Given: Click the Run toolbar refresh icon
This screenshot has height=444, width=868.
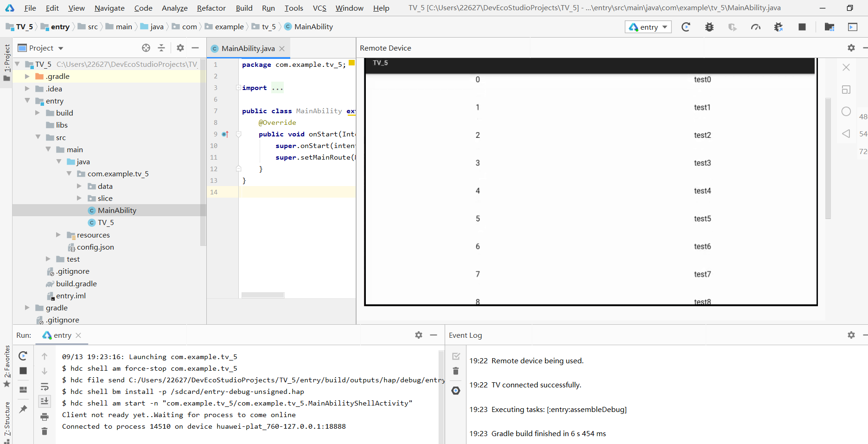Looking at the screenshot, I should coord(686,27).
